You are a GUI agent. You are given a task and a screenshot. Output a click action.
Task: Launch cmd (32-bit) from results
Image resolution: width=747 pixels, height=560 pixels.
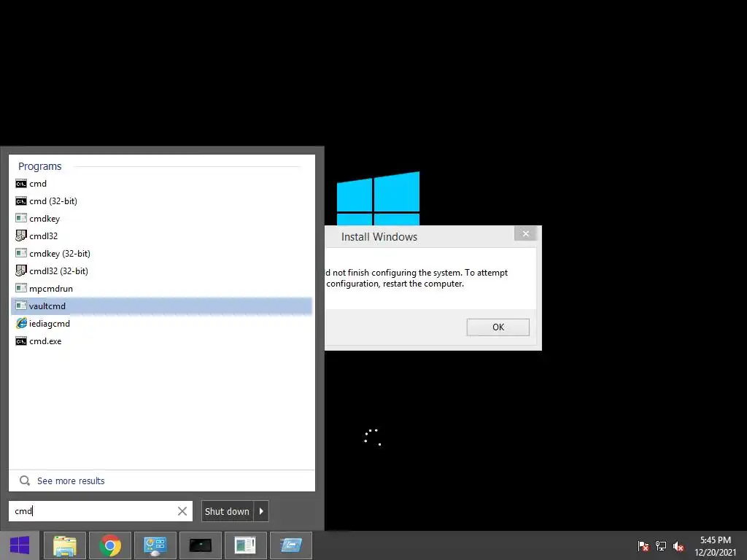point(161,201)
